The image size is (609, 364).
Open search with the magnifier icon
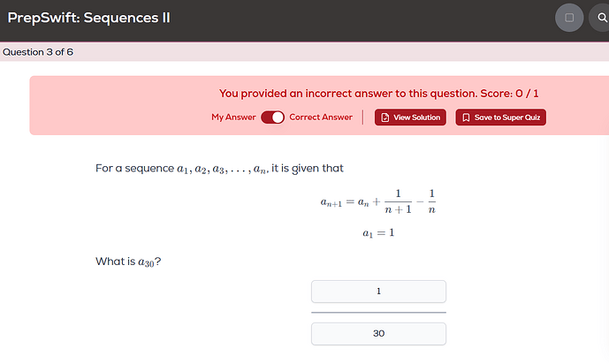pyautogui.click(x=602, y=18)
